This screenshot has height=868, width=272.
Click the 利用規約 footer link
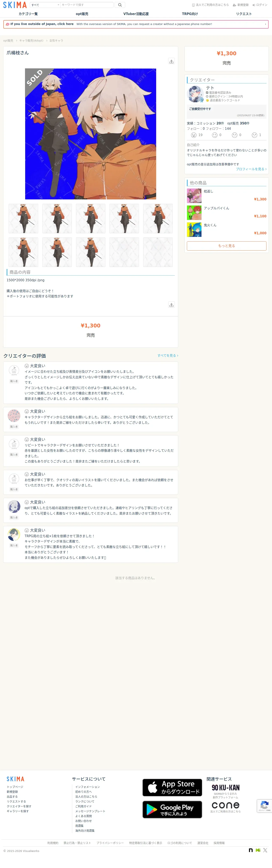coord(53,843)
